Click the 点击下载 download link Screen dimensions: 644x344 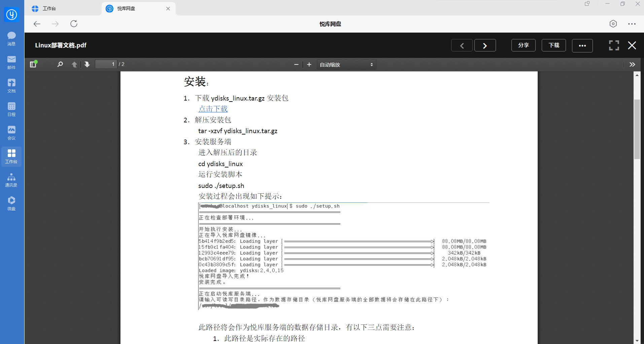click(213, 109)
